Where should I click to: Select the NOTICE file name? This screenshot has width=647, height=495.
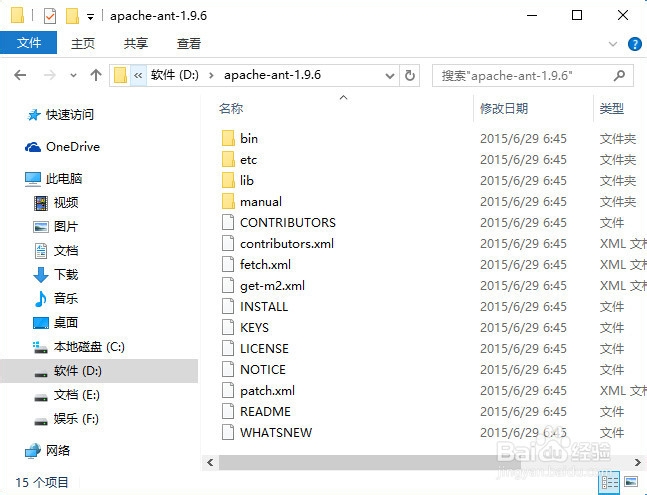[x=263, y=370]
